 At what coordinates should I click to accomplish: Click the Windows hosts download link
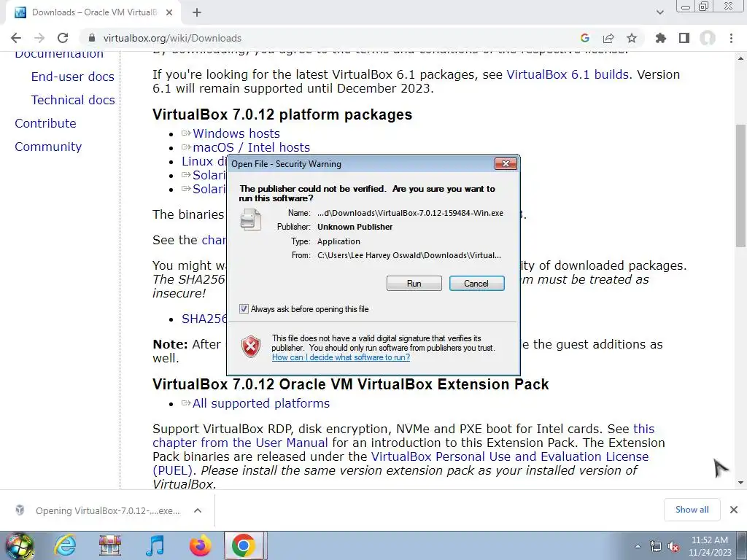point(236,134)
